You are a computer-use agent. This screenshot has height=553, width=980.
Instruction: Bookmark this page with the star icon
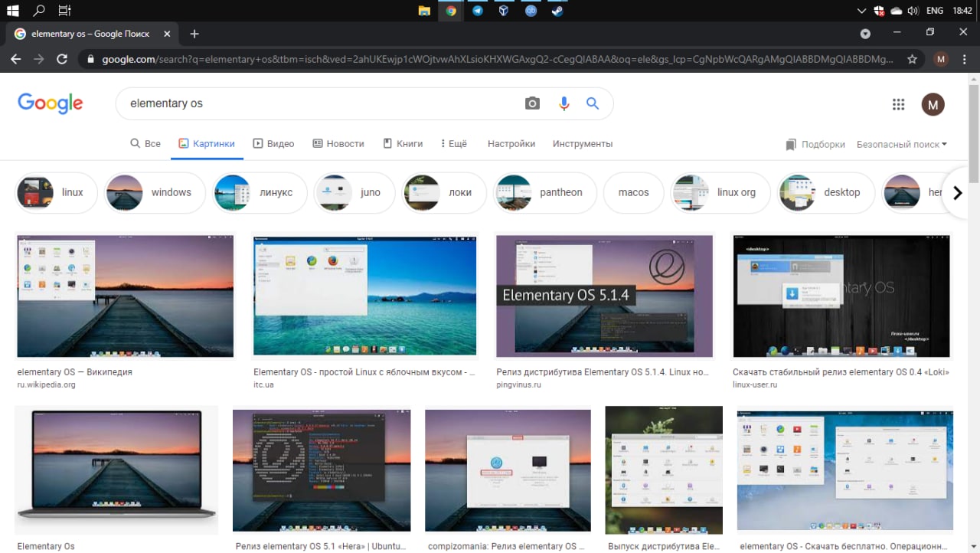pyautogui.click(x=912, y=59)
